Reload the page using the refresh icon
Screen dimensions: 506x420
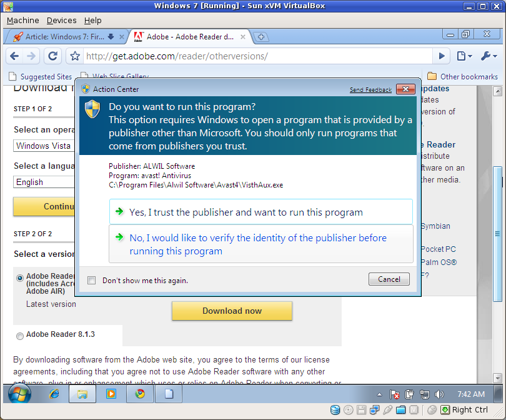point(52,56)
